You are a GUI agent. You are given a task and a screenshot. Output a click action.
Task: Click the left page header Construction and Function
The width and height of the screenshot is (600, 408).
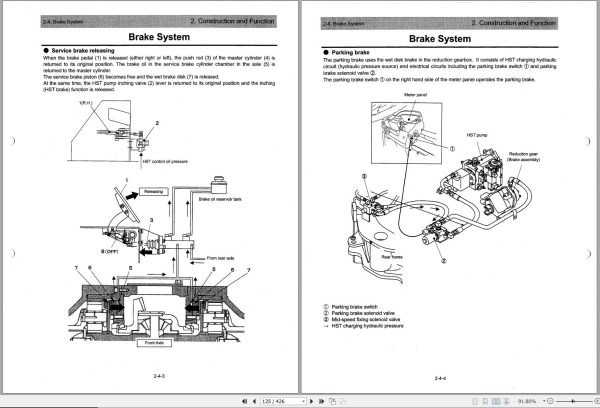232,21
